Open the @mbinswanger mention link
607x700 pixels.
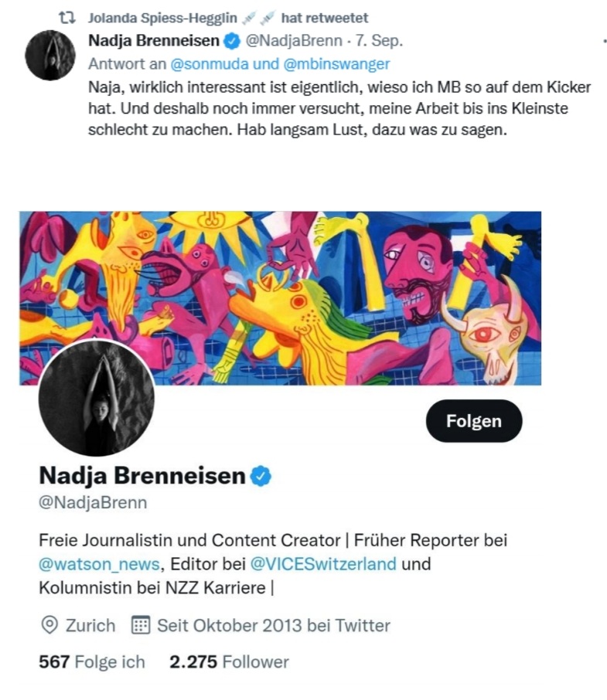[337, 64]
